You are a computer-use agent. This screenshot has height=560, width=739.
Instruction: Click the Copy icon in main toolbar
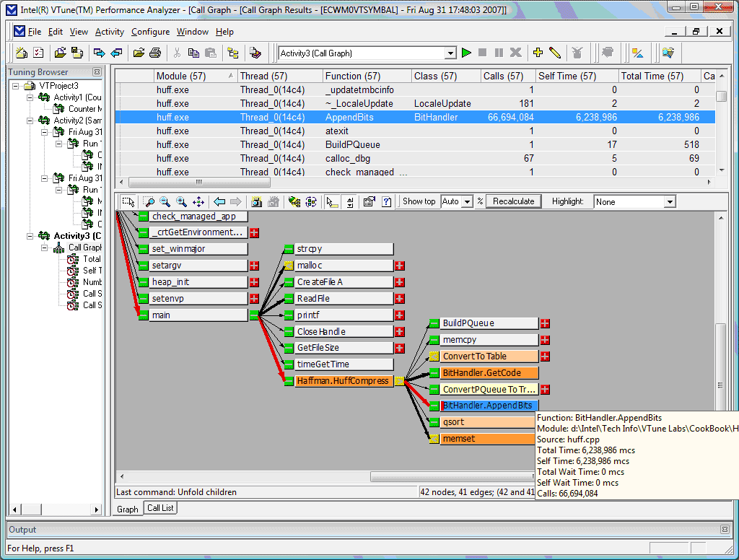pos(193,53)
